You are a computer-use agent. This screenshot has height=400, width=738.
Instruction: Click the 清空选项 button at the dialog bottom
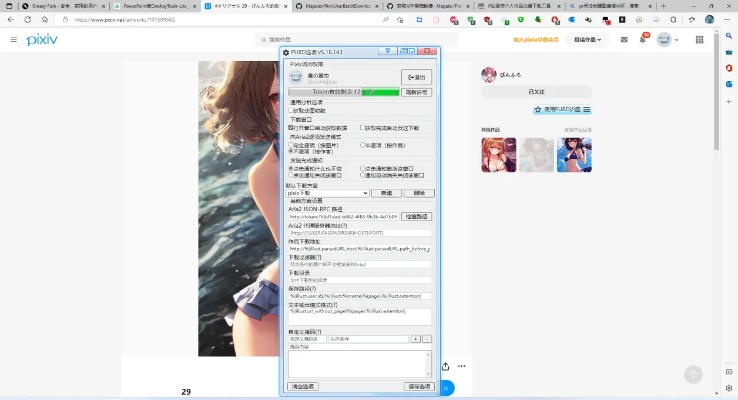(x=303, y=386)
